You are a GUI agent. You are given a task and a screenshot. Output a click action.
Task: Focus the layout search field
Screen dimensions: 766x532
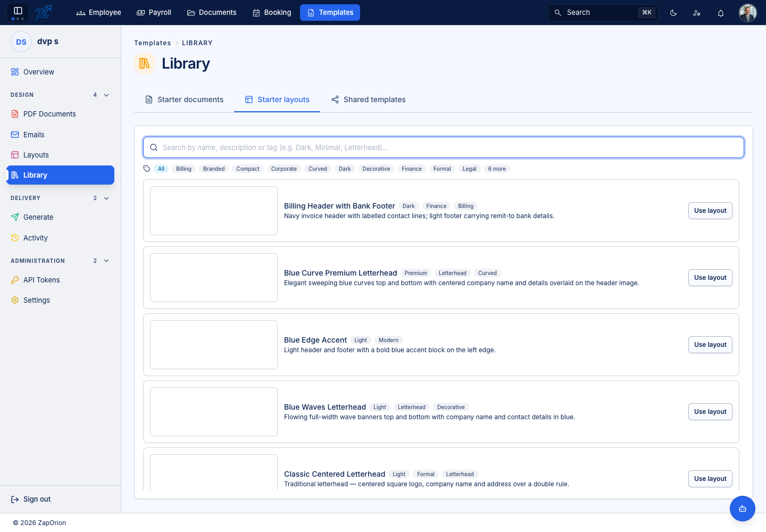tap(444, 147)
